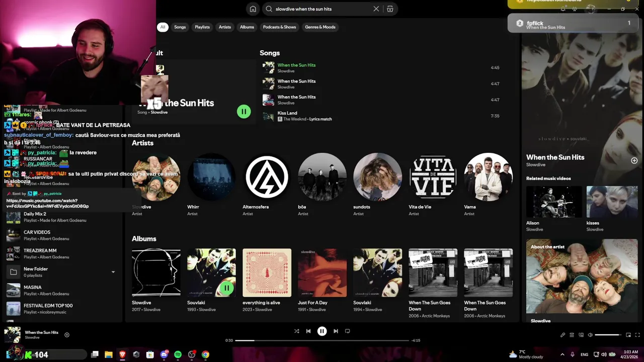Open the Just For A Day album
644x362 pixels.
click(322, 280)
